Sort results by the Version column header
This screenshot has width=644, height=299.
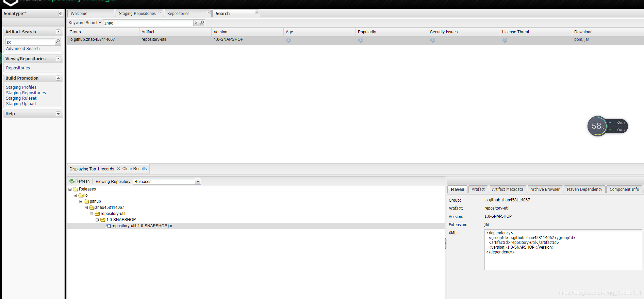coord(247,32)
